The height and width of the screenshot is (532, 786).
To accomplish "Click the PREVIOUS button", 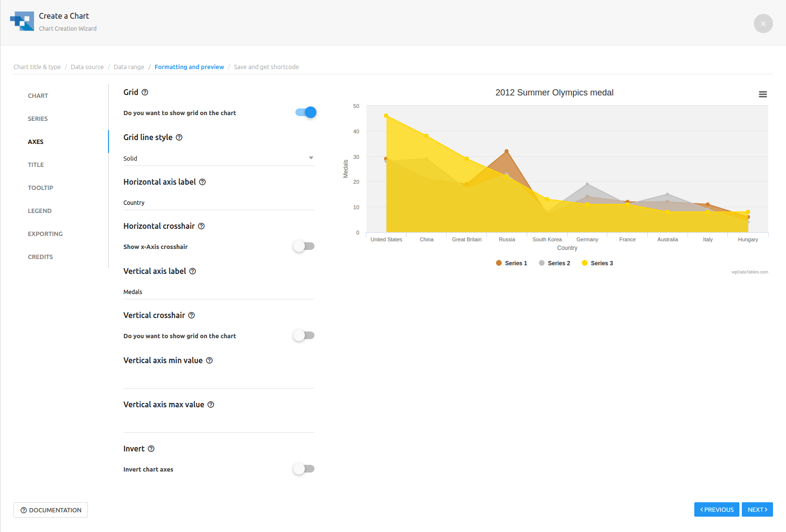I will 717,509.
